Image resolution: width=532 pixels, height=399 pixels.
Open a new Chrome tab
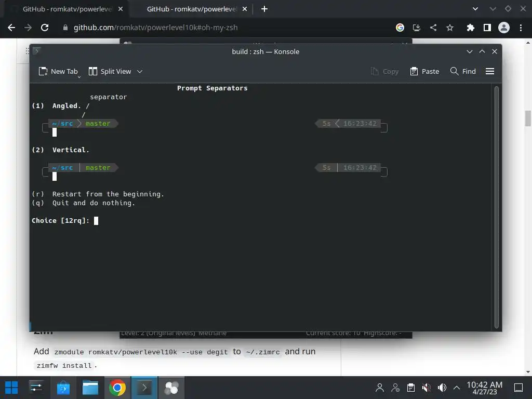pyautogui.click(x=264, y=9)
